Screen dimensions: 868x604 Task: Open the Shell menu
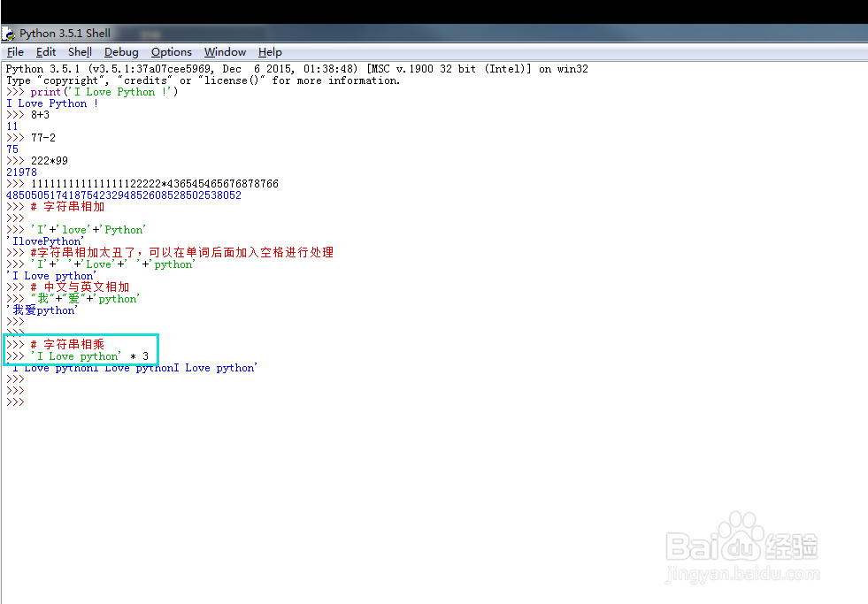pyautogui.click(x=80, y=52)
